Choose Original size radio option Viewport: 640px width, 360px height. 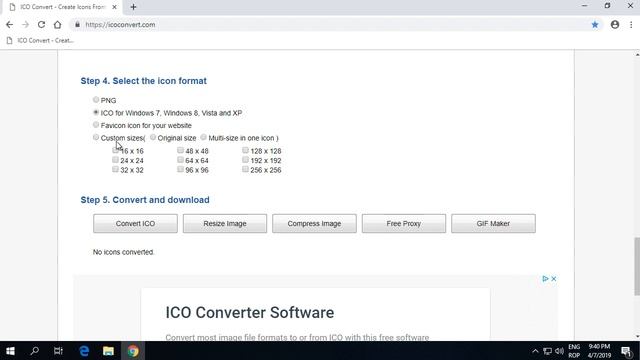click(x=153, y=138)
